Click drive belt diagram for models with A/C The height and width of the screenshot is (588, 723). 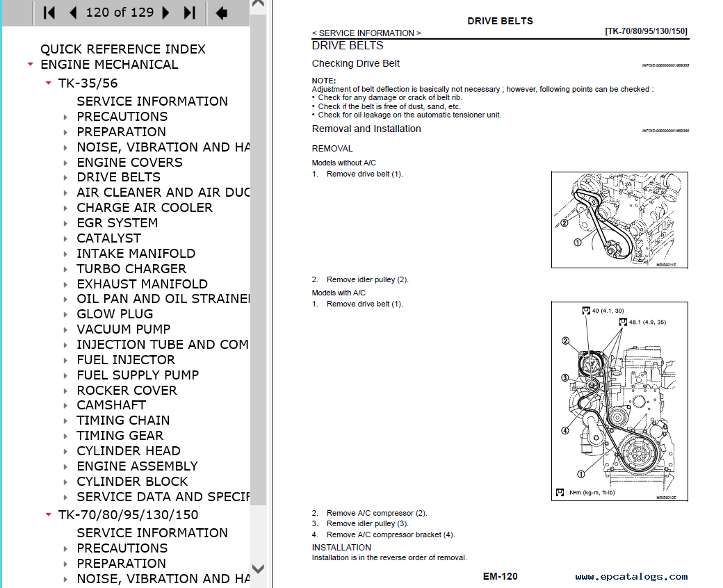(x=619, y=401)
